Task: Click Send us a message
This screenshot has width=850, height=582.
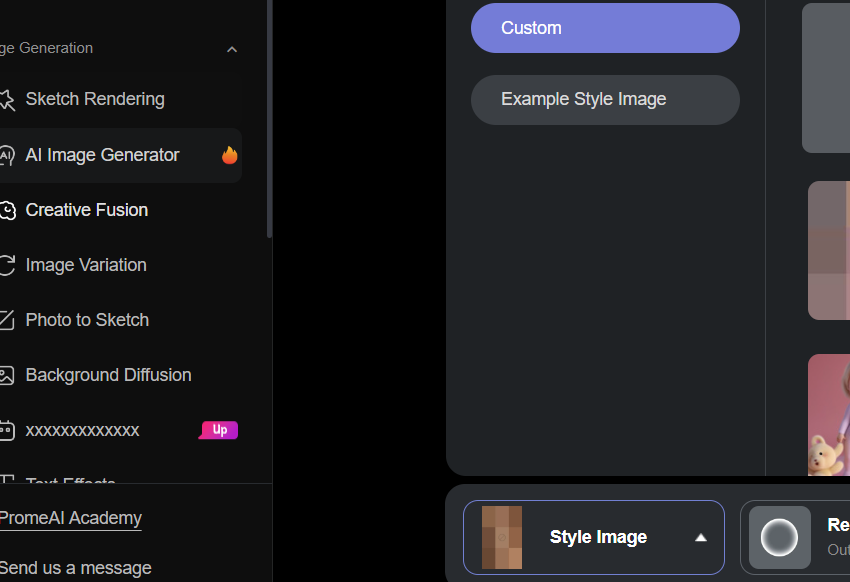Action: coord(76,568)
